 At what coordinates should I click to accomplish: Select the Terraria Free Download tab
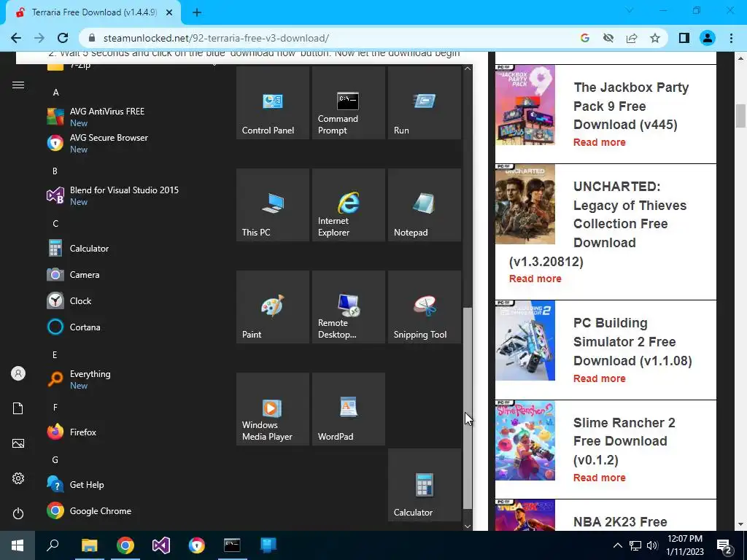click(93, 12)
